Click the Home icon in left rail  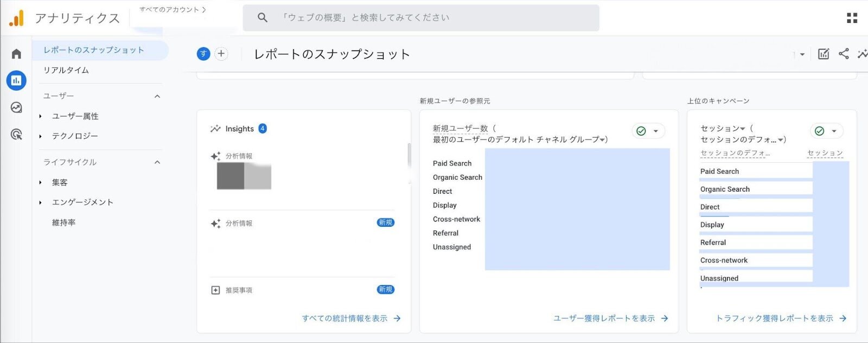click(16, 54)
